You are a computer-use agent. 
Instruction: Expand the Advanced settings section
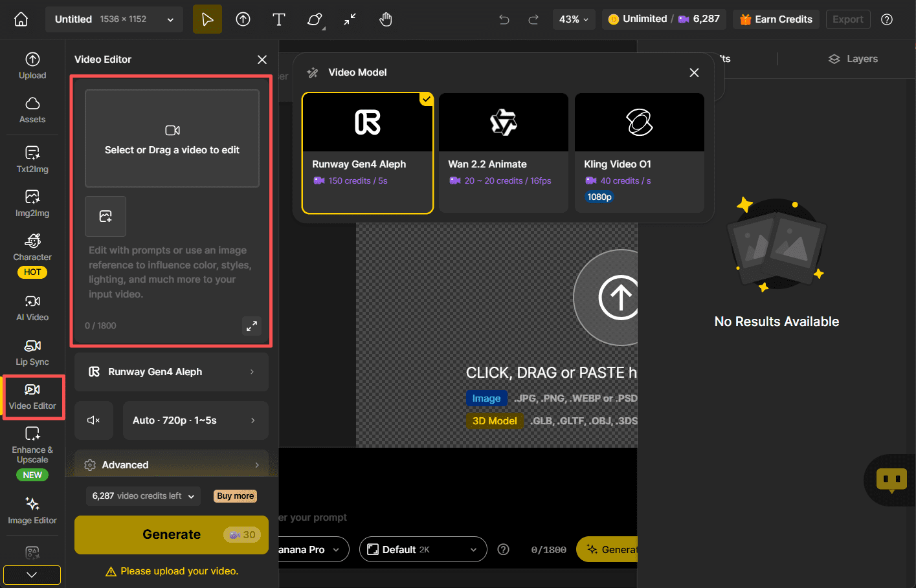171,464
